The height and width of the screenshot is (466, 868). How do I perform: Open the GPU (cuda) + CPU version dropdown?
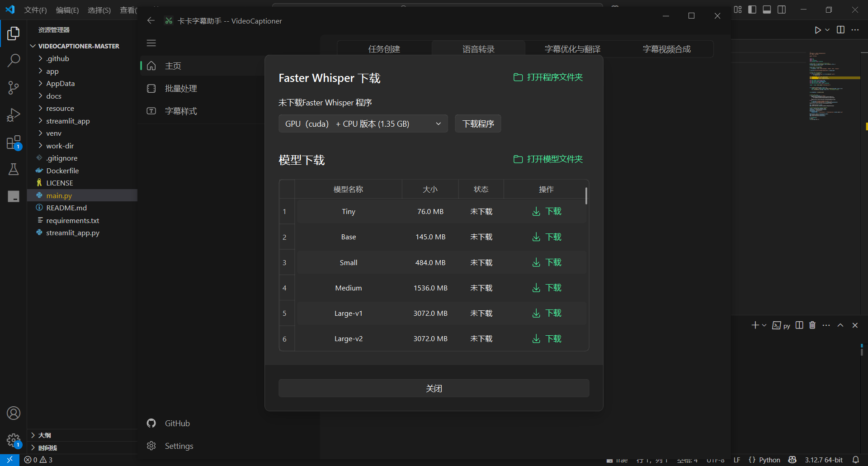coord(363,124)
